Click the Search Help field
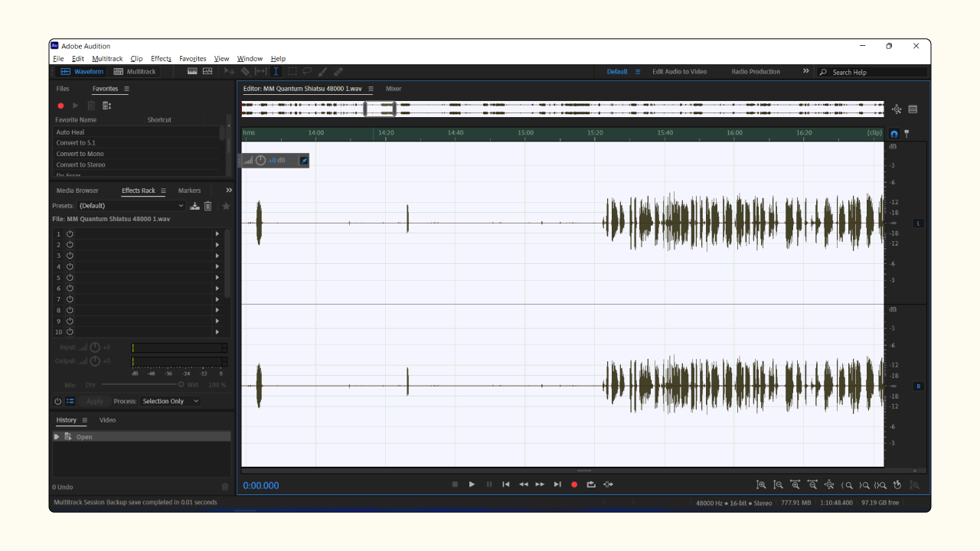 point(873,72)
